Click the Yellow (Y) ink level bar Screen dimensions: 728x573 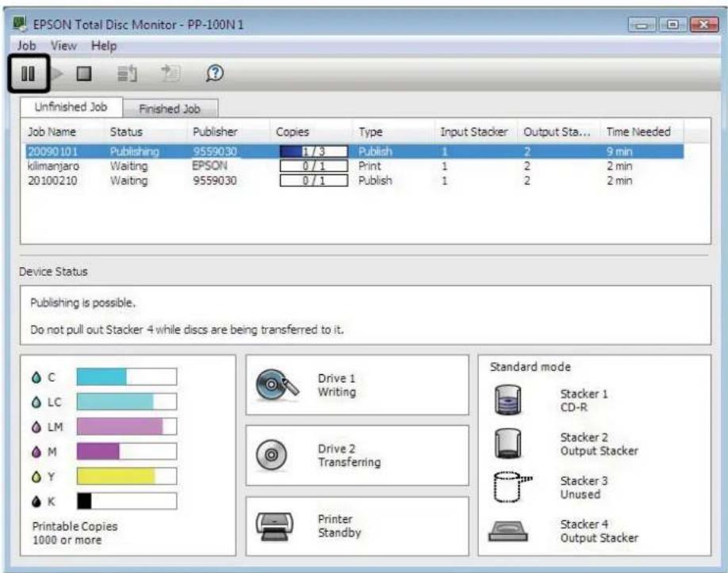click(x=127, y=476)
